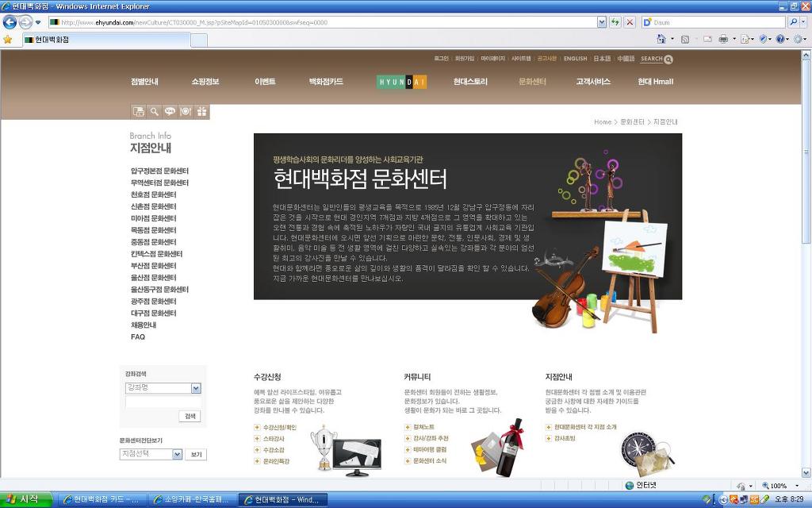Open the 백화점카드 main menu
Viewport: 812px width, 508px height.
pyautogui.click(x=326, y=82)
